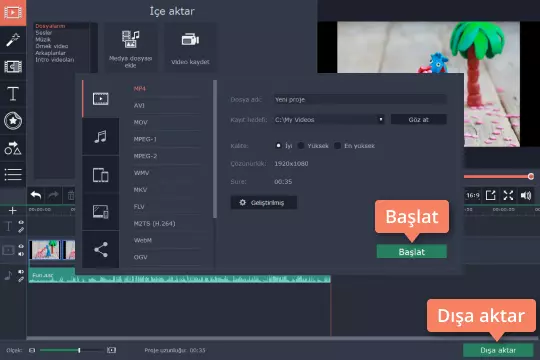Select the audio export music note tab
540x360 pixels.
tap(101, 136)
